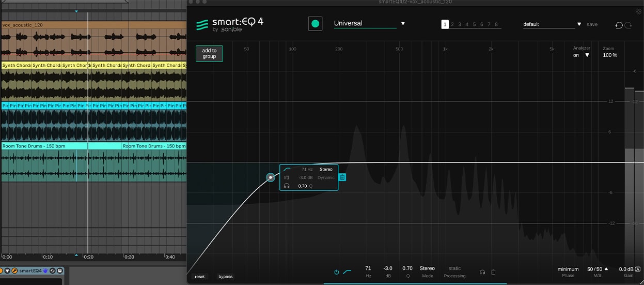Click the 0:40 timeline marker
The height and width of the screenshot is (285, 644).
pyautogui.click(x=170, y=257)
